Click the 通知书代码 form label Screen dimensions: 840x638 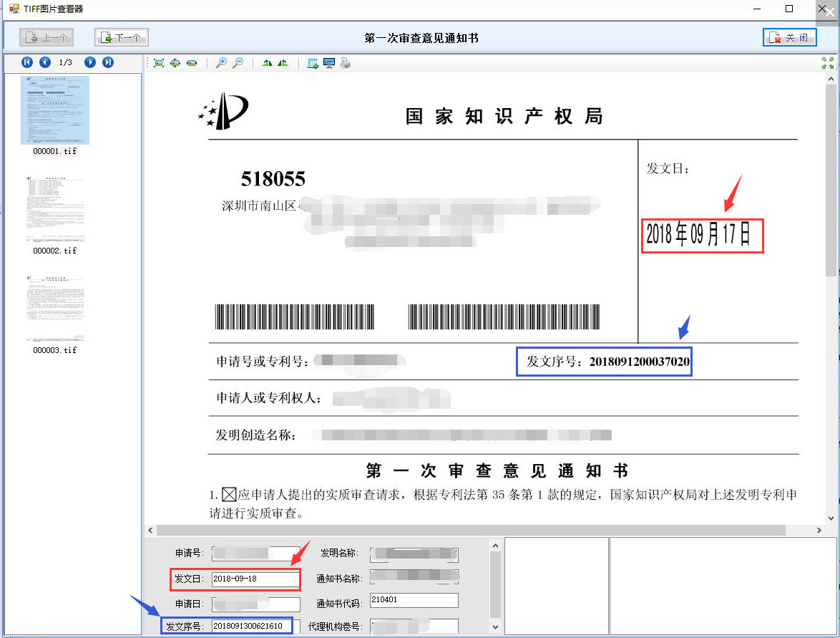click(x=339, y=604)
